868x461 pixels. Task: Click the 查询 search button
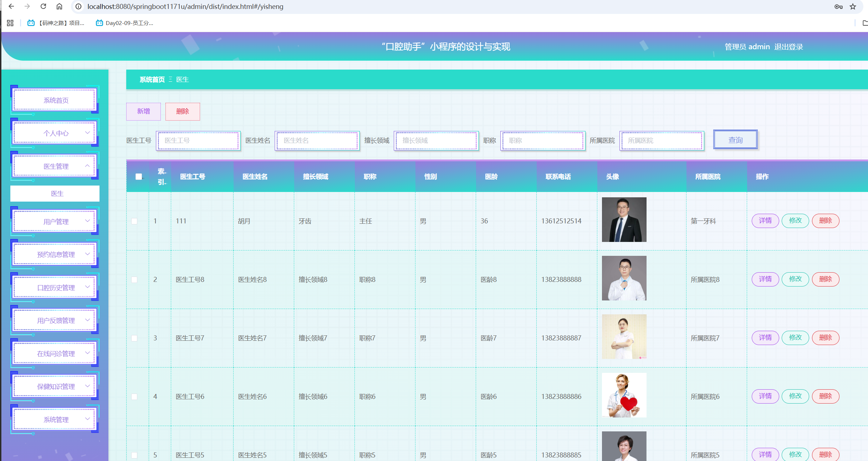[735, 140]
